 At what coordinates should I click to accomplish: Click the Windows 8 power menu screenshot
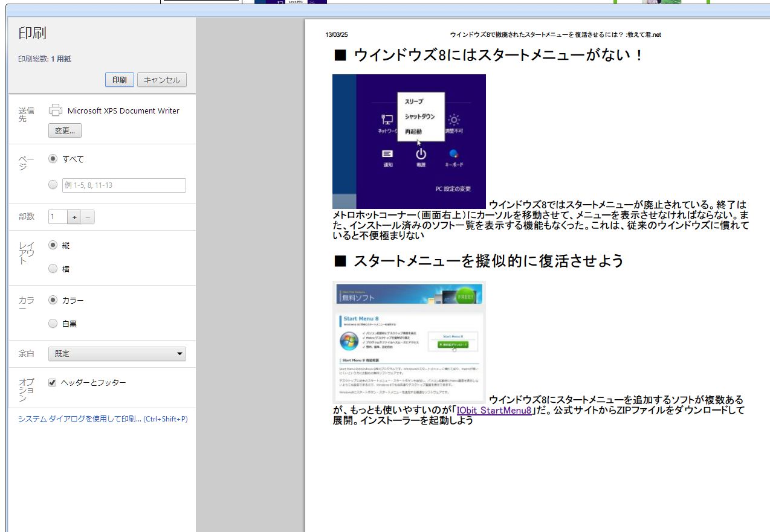coord(409,141)
